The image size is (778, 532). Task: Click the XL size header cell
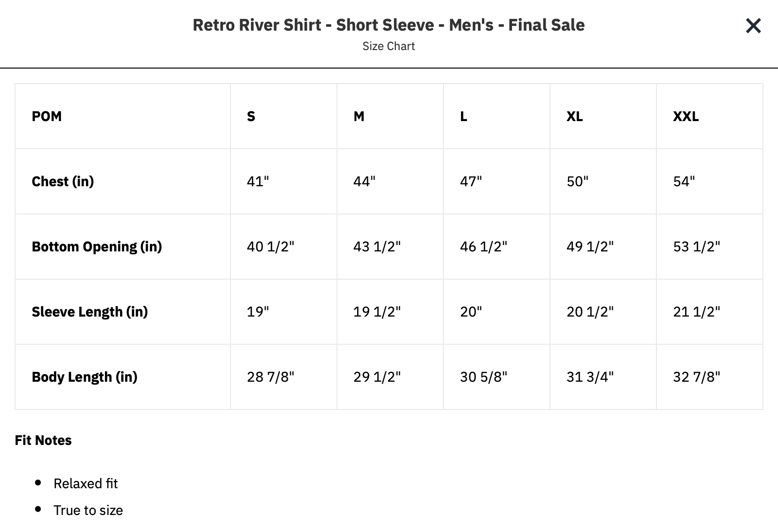click(574, 116)
